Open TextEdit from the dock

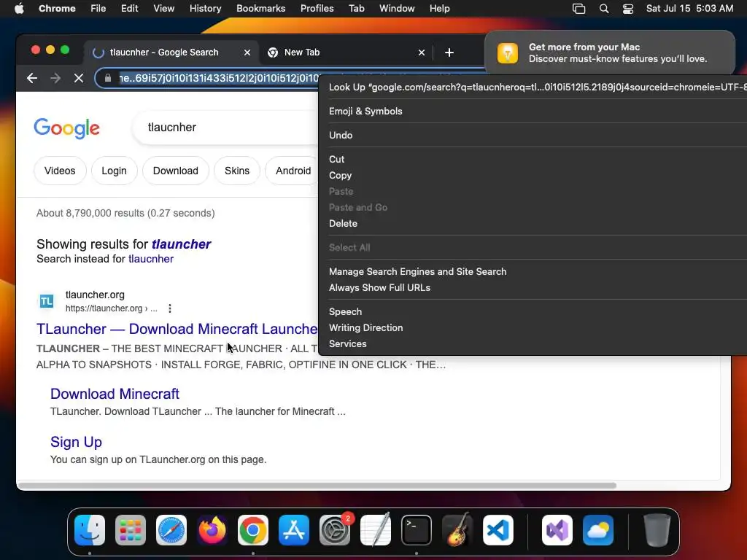pos(376,530)
